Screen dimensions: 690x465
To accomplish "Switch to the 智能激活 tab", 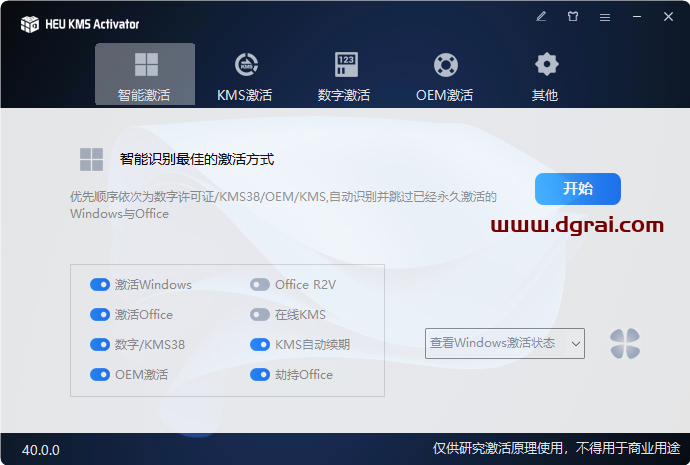I will tap(145, 75).
